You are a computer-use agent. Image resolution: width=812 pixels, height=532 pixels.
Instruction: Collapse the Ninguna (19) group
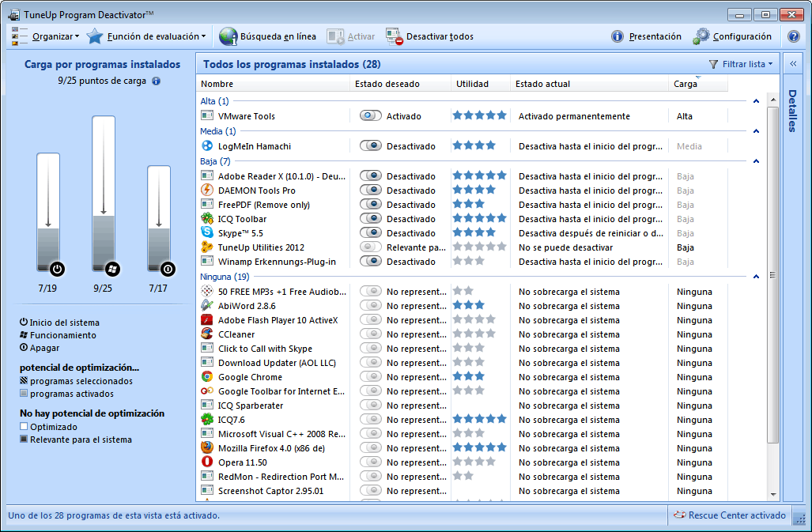(756, 276)
